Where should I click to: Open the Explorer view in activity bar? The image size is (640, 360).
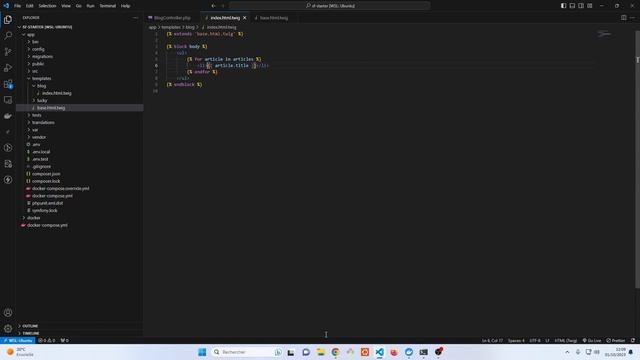8,20
